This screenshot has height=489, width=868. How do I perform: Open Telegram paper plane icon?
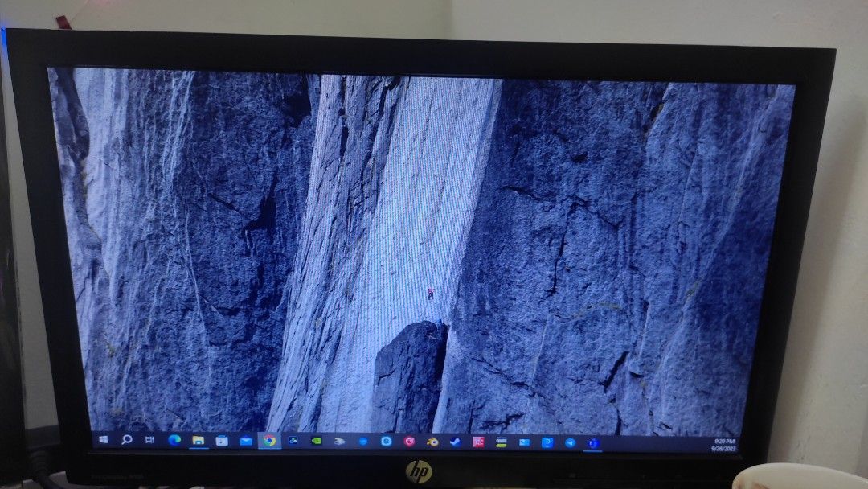point(570,442)
